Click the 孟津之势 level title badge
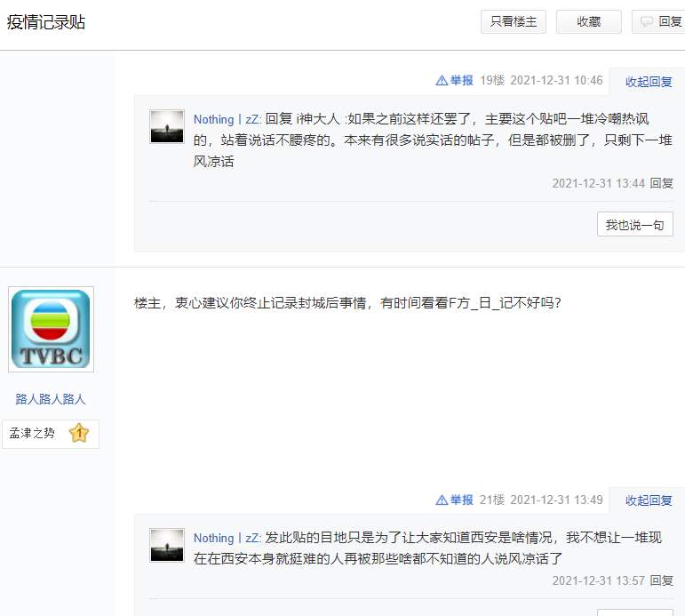Image resolution: width=685 pixels, height=616 pixels. click(x=33, y=434)
